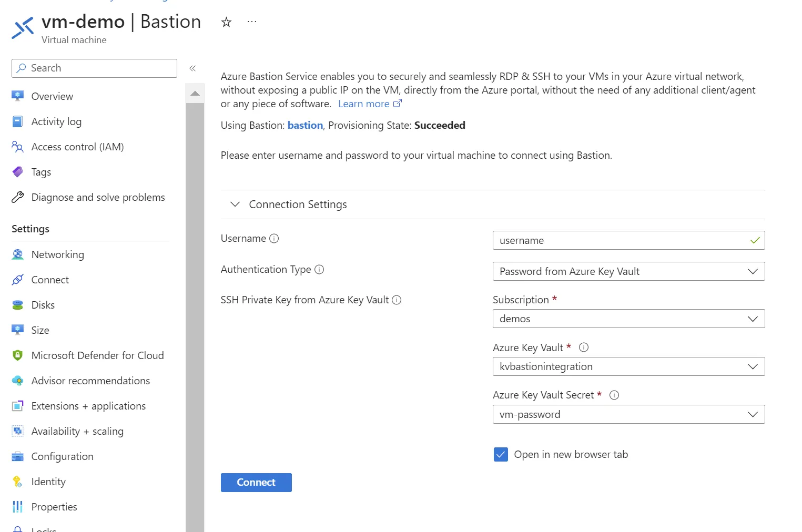802x532 pixels.
Task: Collapse the sidebar with the double chevron
Action: click(x=192, y=68)
